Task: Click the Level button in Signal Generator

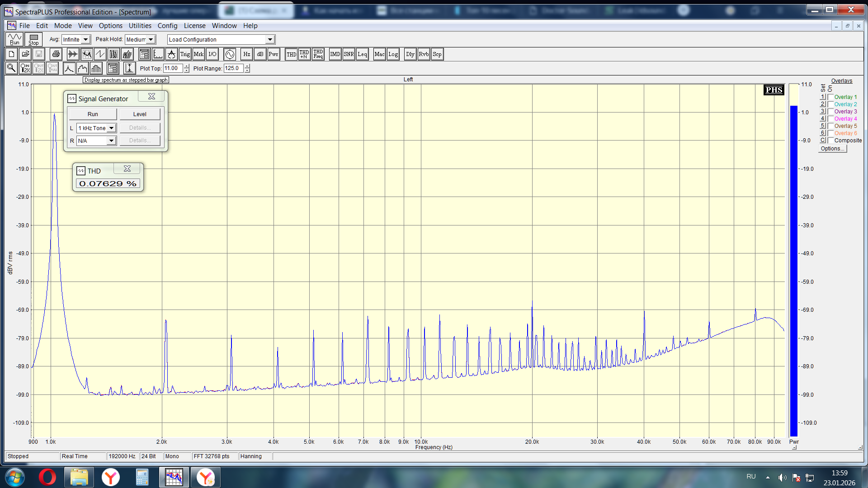Action: tap(140, 114)
